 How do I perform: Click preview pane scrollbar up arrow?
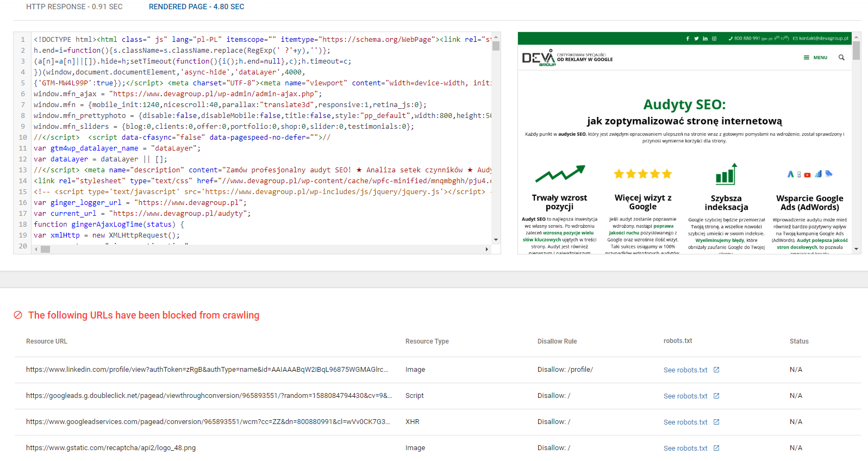[857, 36]
